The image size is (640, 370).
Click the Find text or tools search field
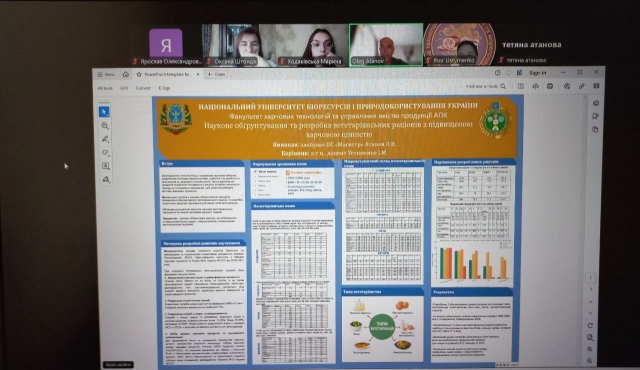point(482,86)
